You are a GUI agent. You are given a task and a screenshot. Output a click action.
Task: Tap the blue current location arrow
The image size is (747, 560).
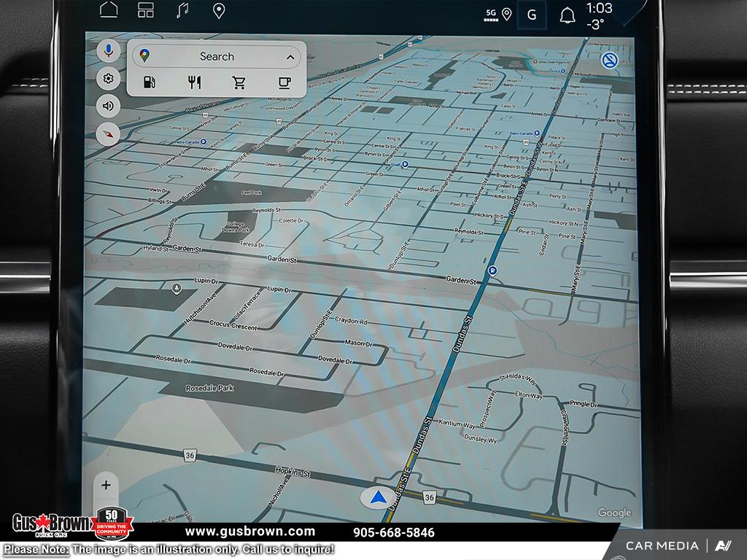377,498
